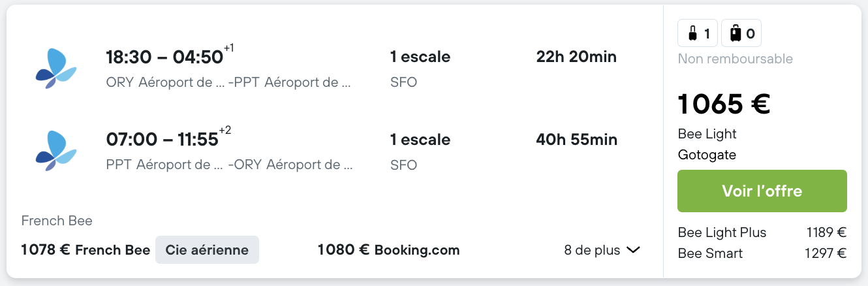Click the Voir l'offre button
This screenshot has width=868, height=286.
pos(762,191)
